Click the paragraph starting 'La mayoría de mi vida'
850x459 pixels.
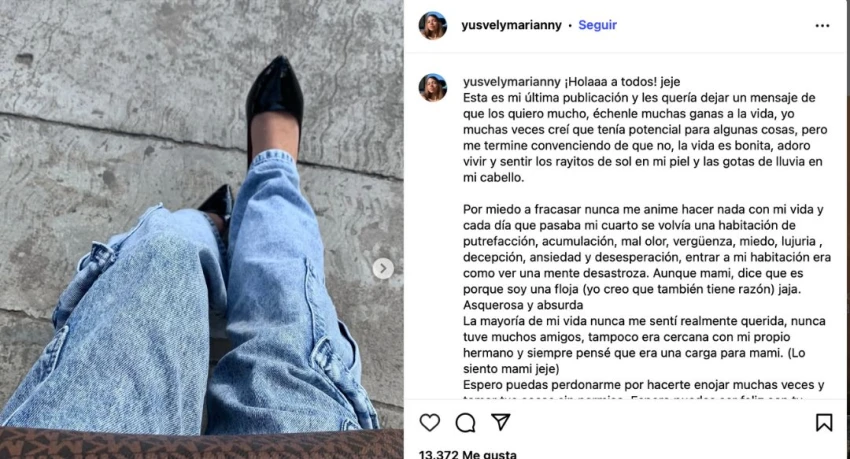pyautogui.click(x=644, y=345)
